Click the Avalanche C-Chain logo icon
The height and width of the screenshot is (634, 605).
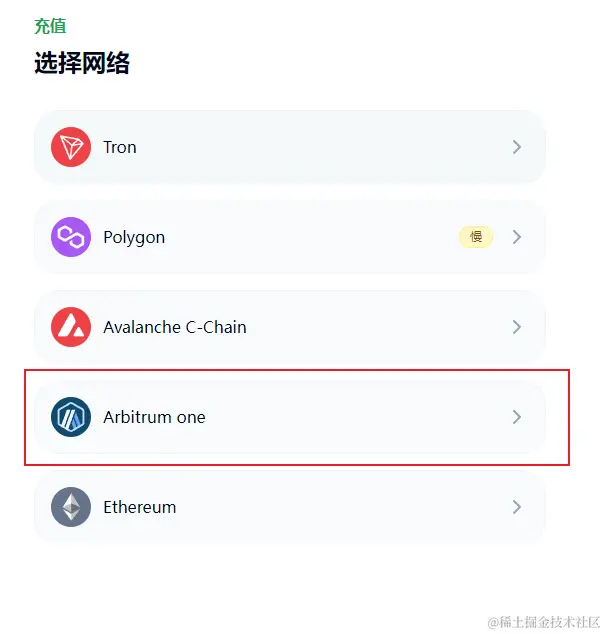71,327
